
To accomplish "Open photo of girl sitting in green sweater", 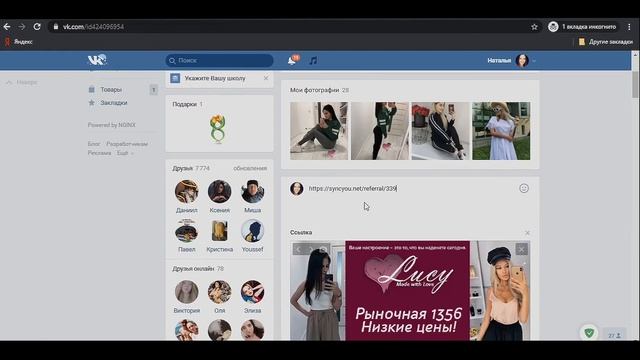I will point(319,131).
